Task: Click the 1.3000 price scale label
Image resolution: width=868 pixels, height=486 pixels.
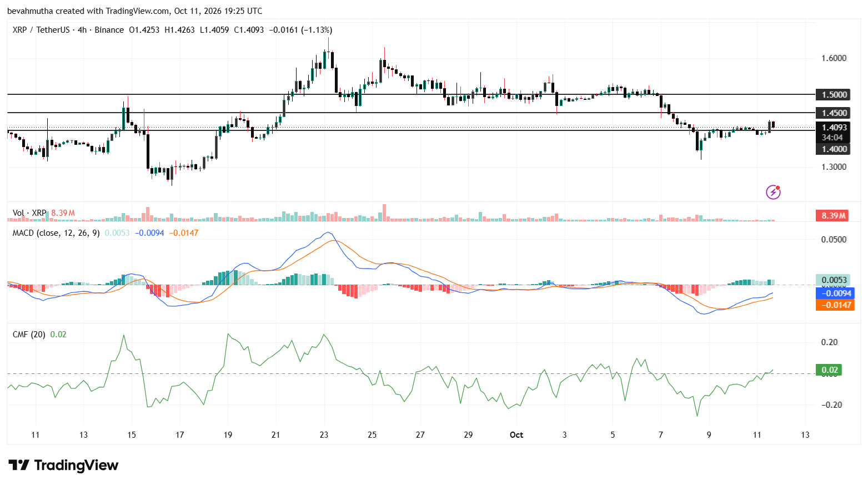Action: point(834,167)
